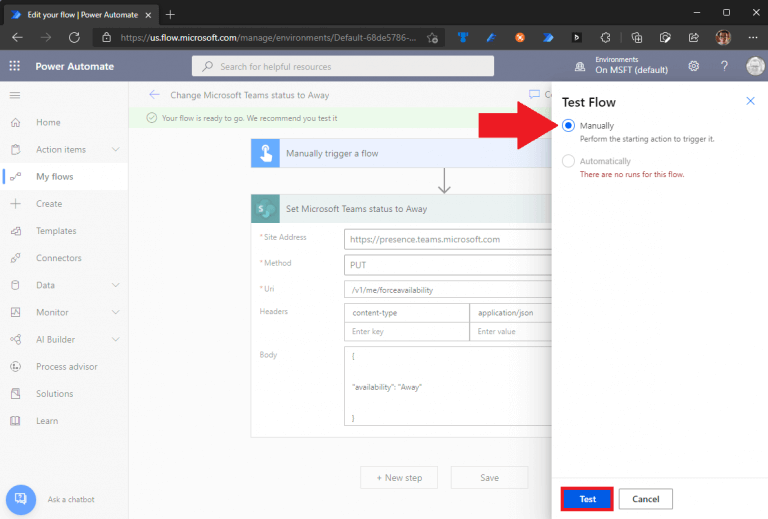Click the SharePoint action icon

(265, 209)
